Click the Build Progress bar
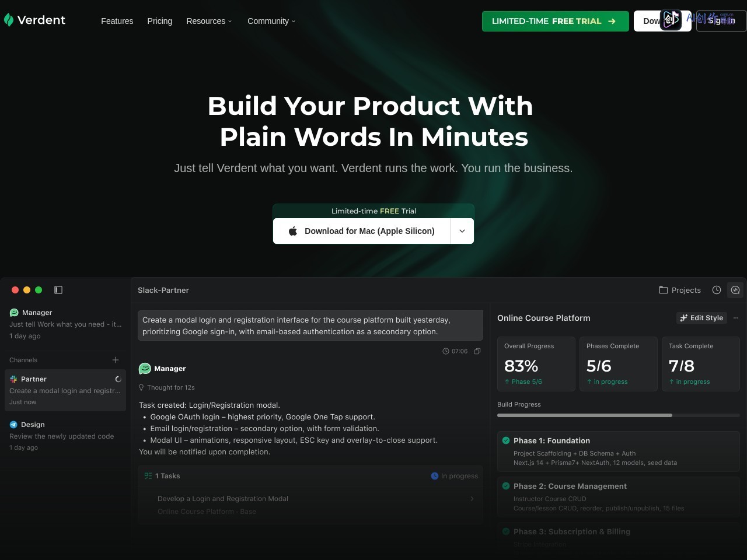This screenshot has height=560, width=747. tap(619, 415)
